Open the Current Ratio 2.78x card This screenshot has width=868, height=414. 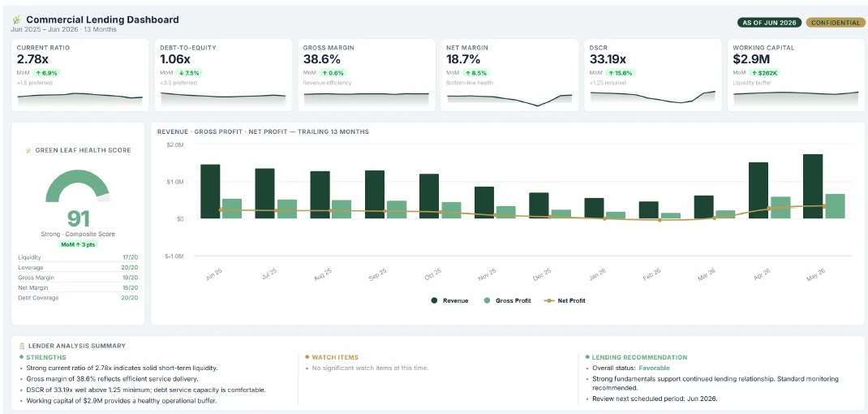80,75
